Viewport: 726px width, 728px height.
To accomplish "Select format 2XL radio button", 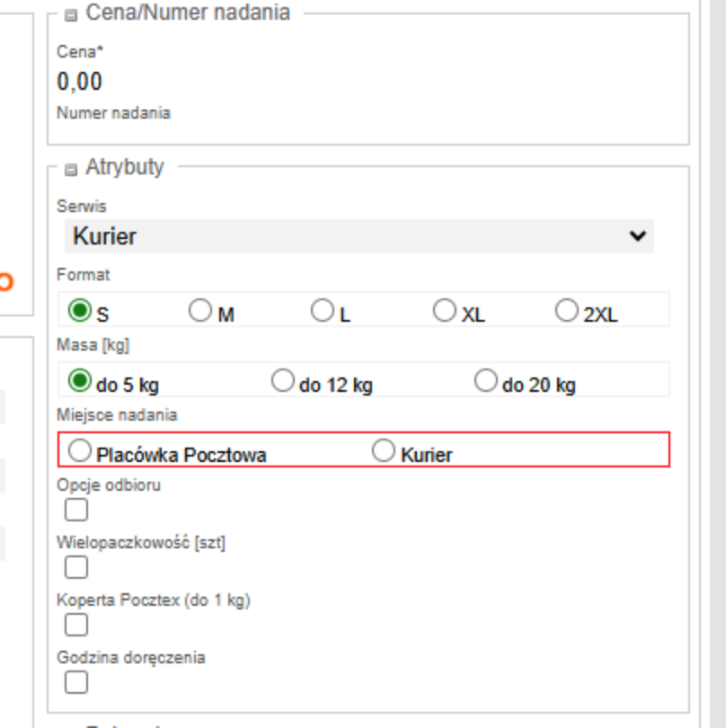I will pyautogui.click(x=567, y=310).
